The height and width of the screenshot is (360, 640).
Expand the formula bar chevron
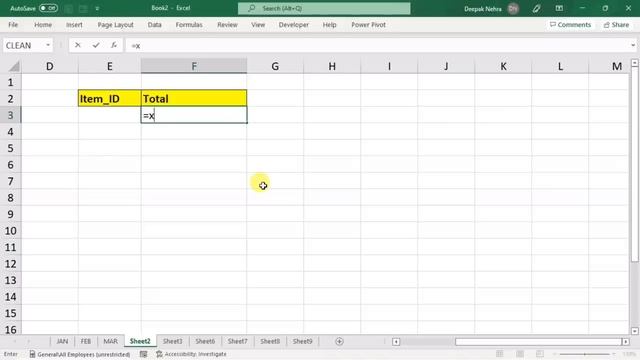(633, 45)
